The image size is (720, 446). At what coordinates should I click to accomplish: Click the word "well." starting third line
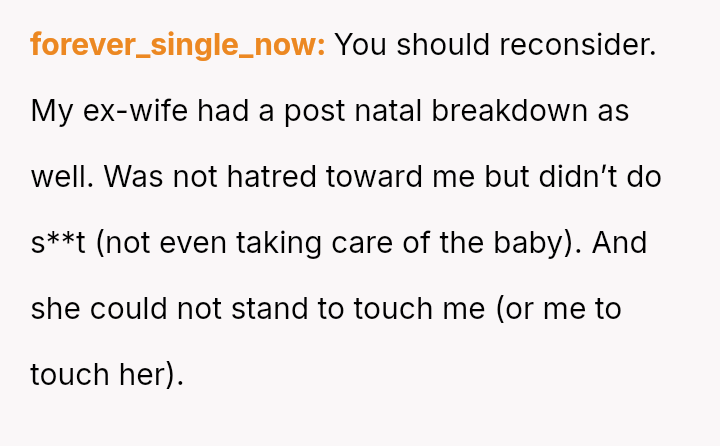(x=61, y=176)
